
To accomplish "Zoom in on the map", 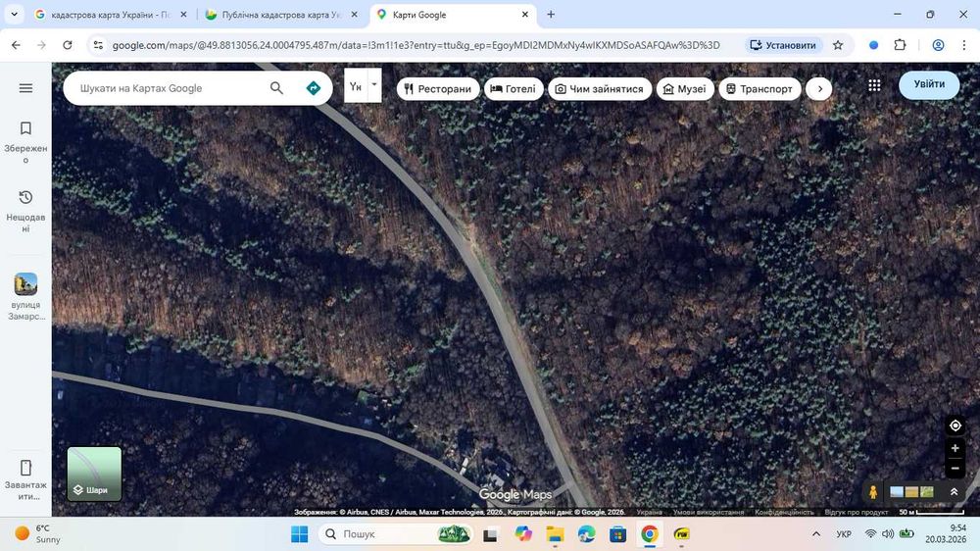I will pos(955,448).
